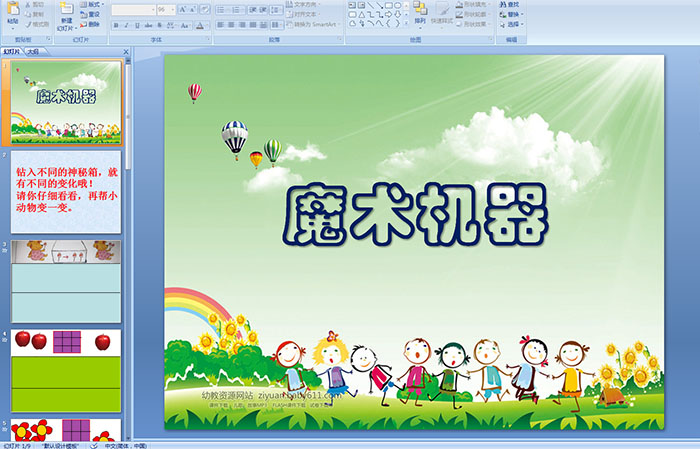Click the Font Color (A) button

point(200,25)
